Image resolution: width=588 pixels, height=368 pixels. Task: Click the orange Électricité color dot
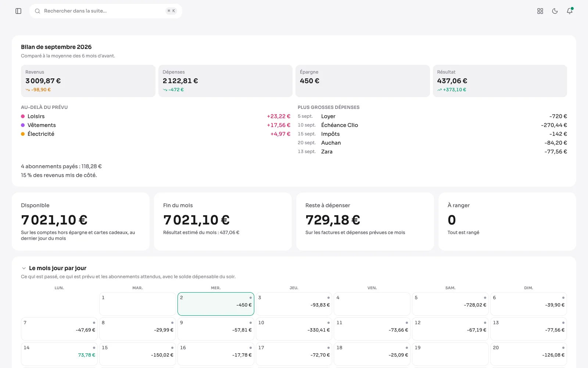coord(23,134)
